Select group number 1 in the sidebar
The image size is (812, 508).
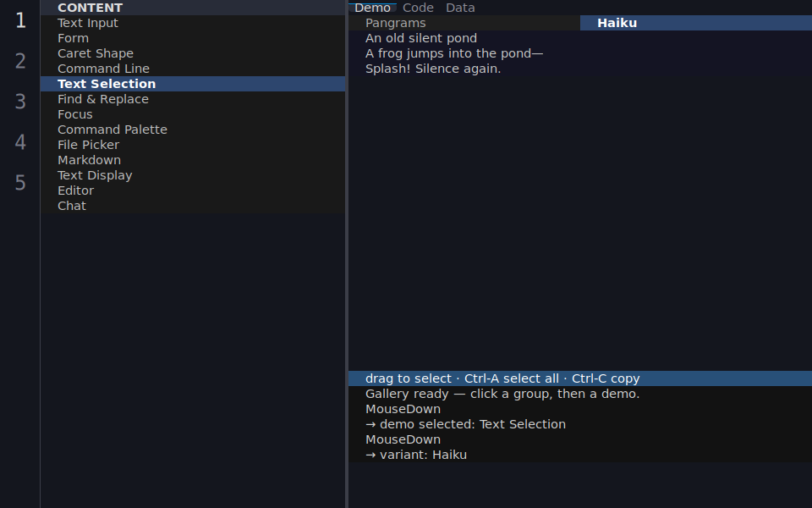[x=20, y=20]
